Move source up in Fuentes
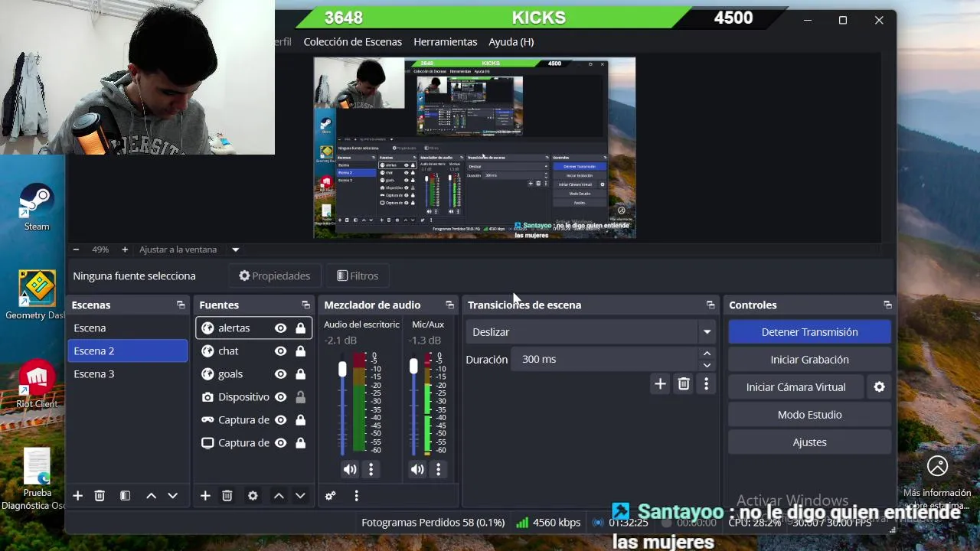Viewport: 980px width, 551px height. (279, 496)
